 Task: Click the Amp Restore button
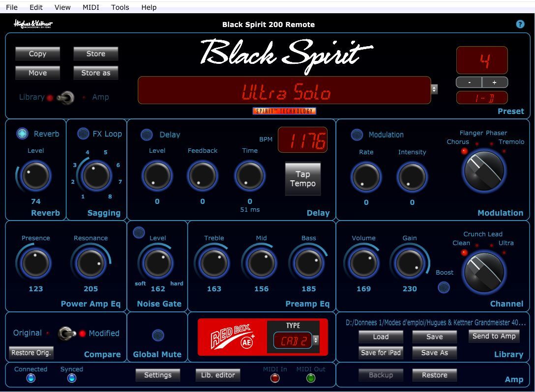tap(435, 375)
